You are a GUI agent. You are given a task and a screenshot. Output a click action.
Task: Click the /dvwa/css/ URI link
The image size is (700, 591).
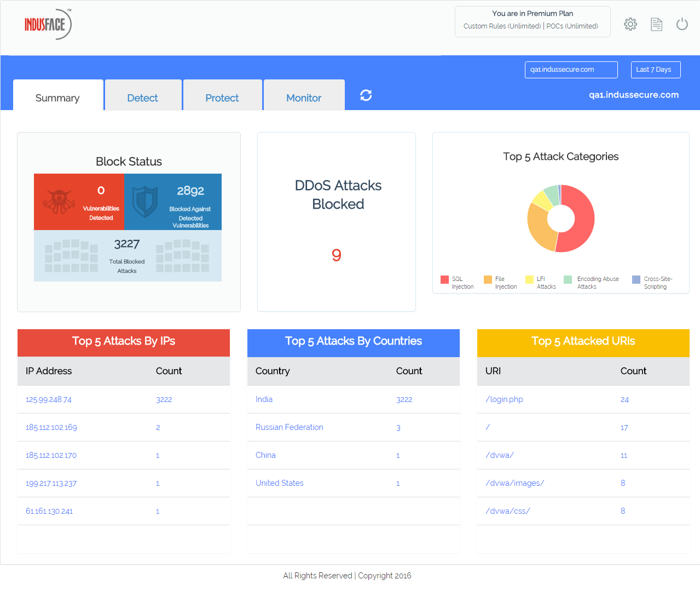click(507, 511)
